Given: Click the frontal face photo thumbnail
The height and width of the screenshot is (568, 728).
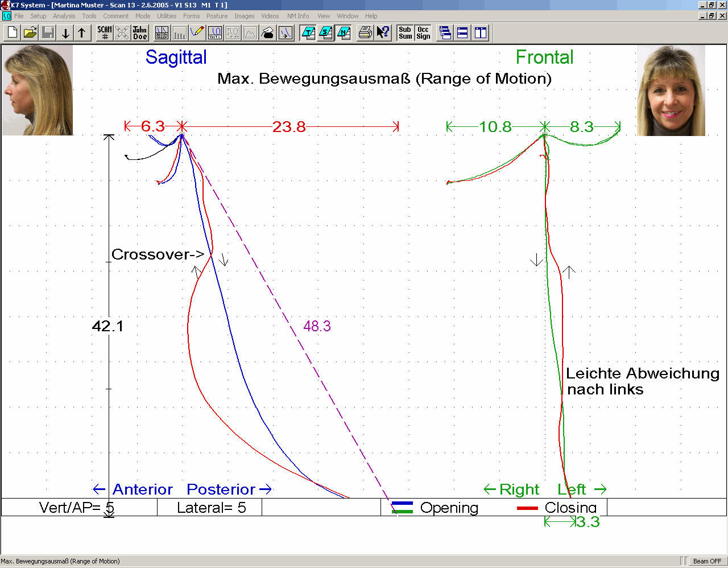Looking at the screenshot, I should (671, 90).
